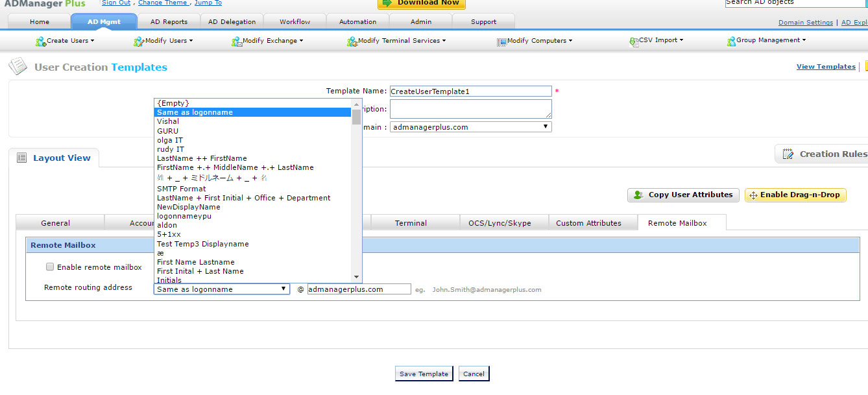868x395 pixels.
Task: Open the Admin tab
Action: [420, 21]
